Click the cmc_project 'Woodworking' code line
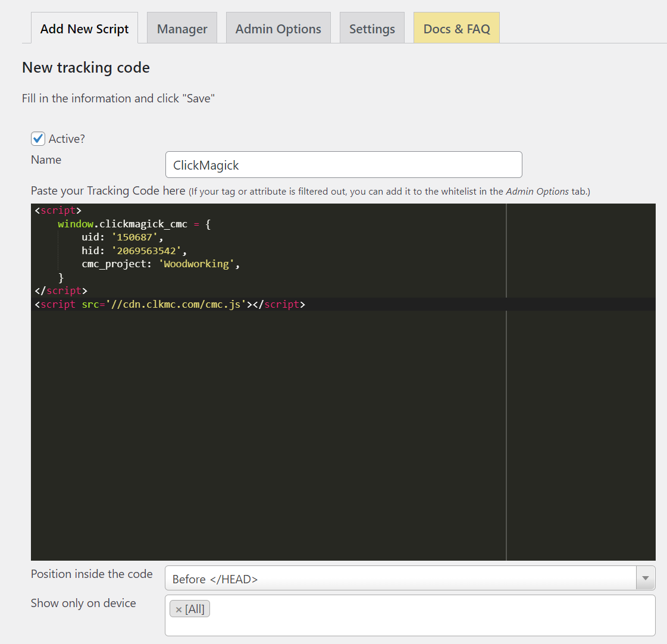667x644 pixels. click(x=161, y=264)
